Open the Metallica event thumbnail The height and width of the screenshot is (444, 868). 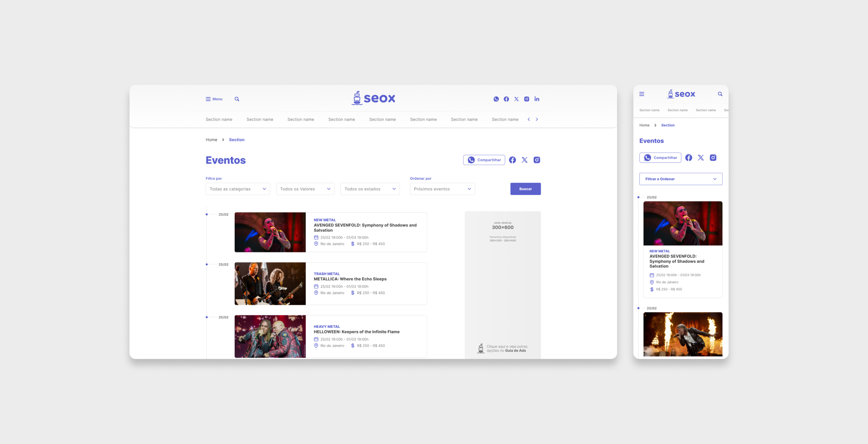(270, 284)
